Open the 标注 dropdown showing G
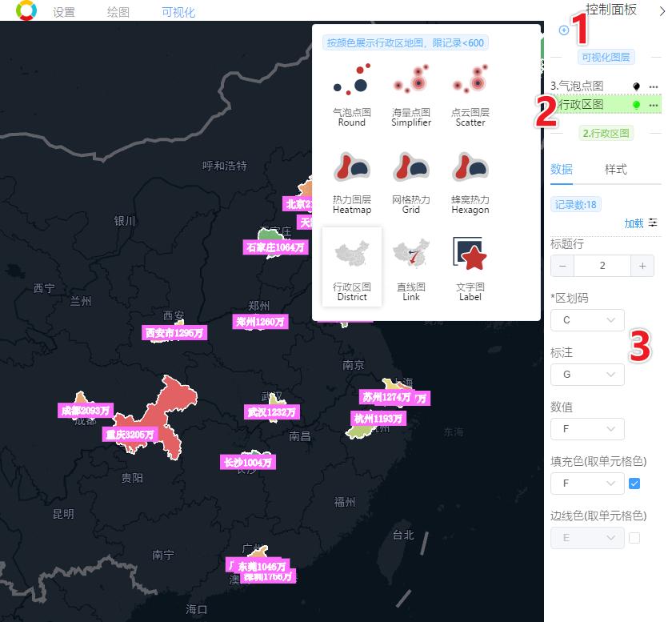Screen dimensions: 672x622 pos(587,374)
